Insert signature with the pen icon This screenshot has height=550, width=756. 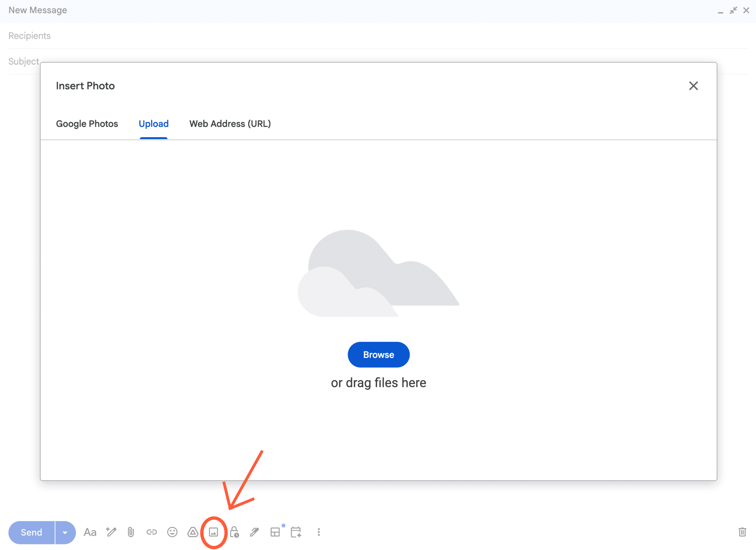[x=255, y=532]
